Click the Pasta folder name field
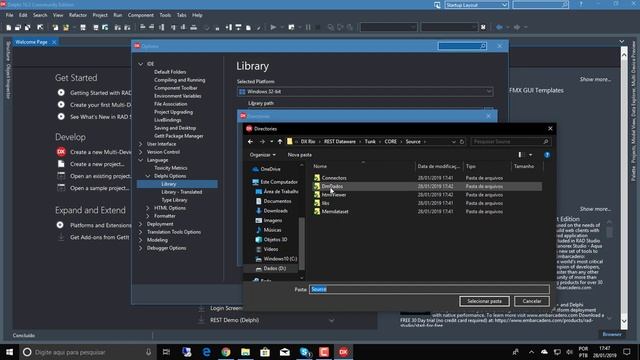Screen dimensions: 640x360 click(x=429, y=289)
